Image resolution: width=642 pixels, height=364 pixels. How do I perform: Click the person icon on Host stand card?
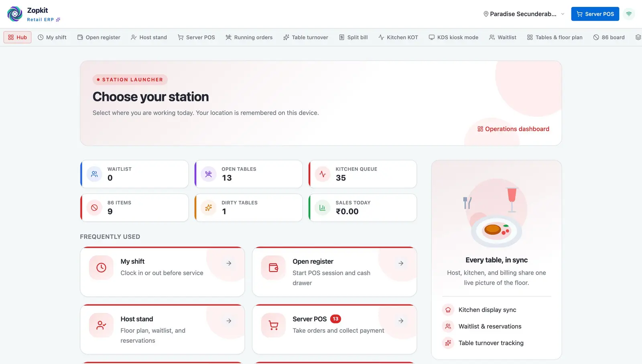point(101,325)
